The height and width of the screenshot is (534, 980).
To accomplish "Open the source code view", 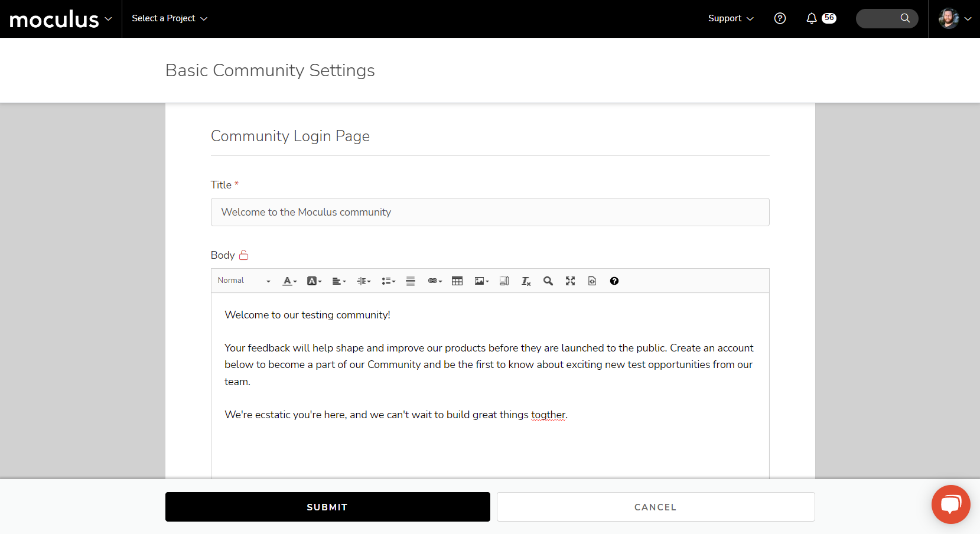I will (x=592, y=281).
